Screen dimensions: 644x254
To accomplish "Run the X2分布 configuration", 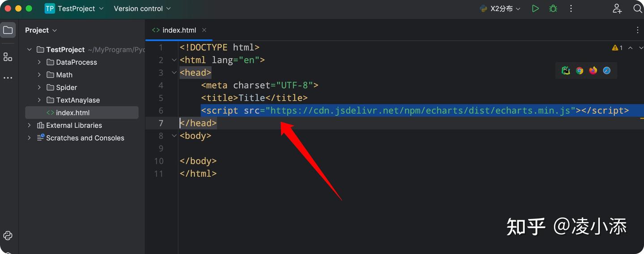I will click(x=535, y=9).
